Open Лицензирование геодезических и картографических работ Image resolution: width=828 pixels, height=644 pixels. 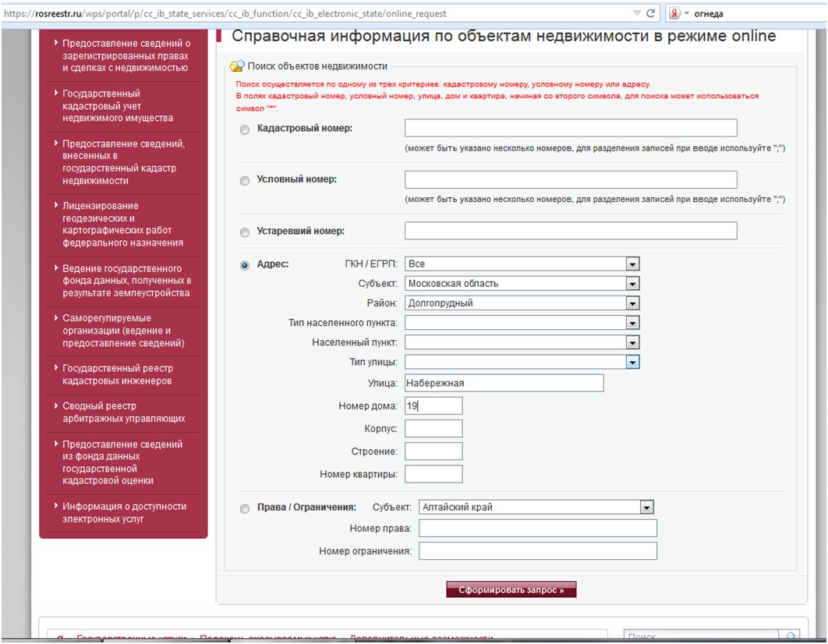[x=123, y=225]
